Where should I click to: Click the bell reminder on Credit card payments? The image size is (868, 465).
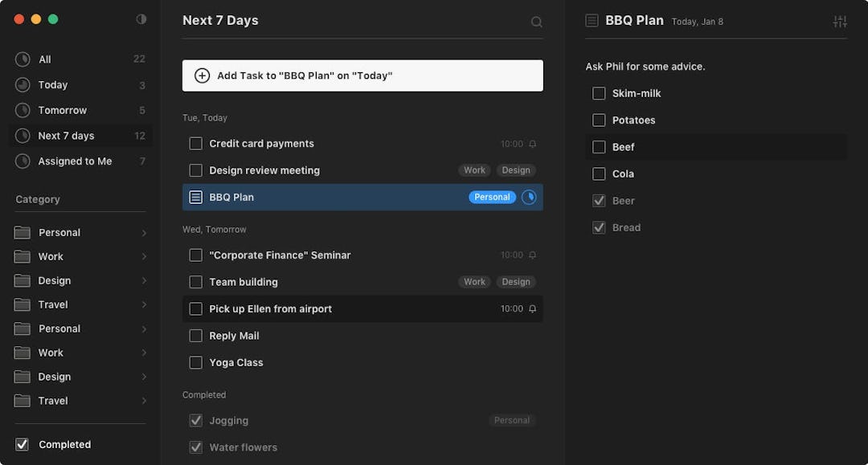tap(532, 145)
